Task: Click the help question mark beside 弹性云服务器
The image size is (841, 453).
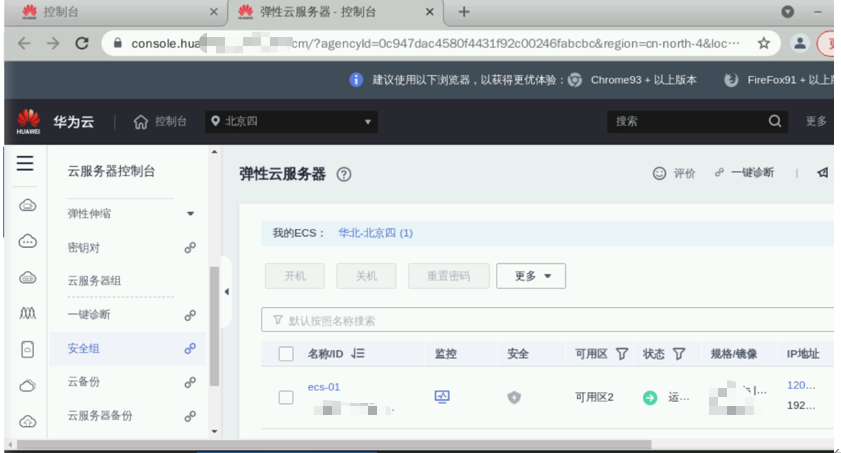Action: pos(344,174)
